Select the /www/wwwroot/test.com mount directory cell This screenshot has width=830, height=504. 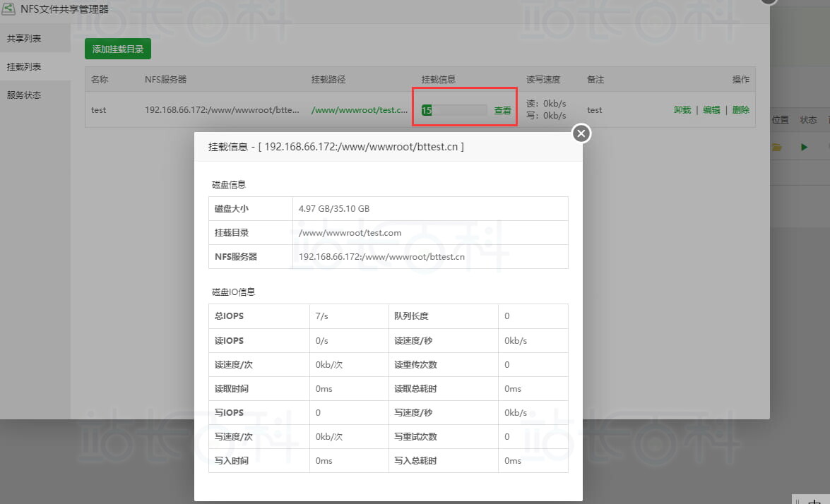click(x=350, y=233)
